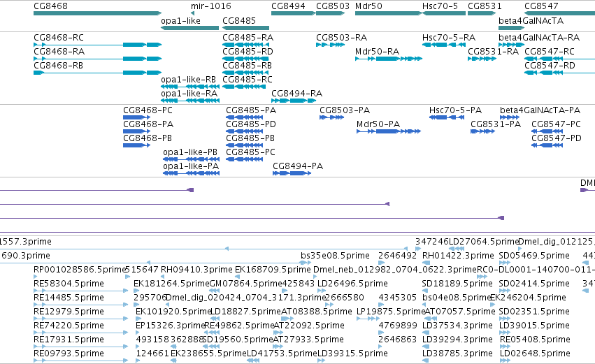This screenshot has height=364, width=595.
Task: Click the CG8485-RA transcript
Action: 245,45
